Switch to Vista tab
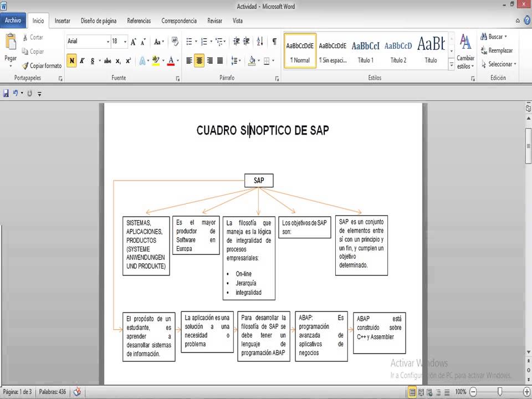Screen dimensions: 532x399 click(x=238, y=21)
